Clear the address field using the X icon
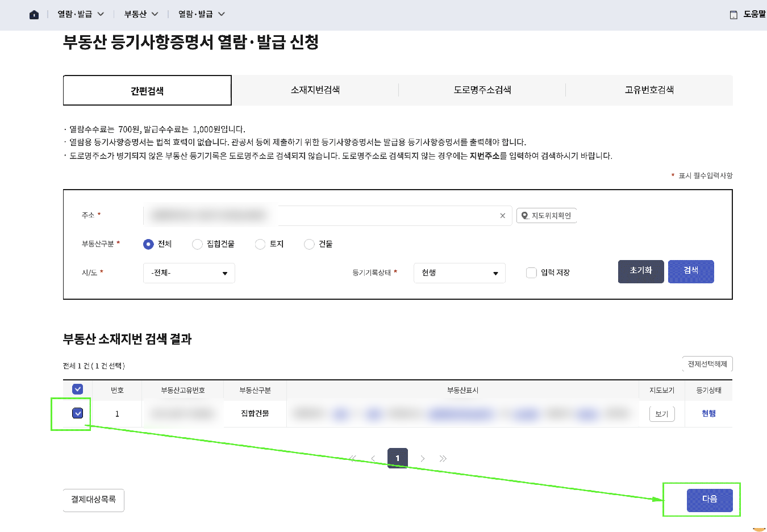This screenshot has width=767, height=532. tap(502, 215)
